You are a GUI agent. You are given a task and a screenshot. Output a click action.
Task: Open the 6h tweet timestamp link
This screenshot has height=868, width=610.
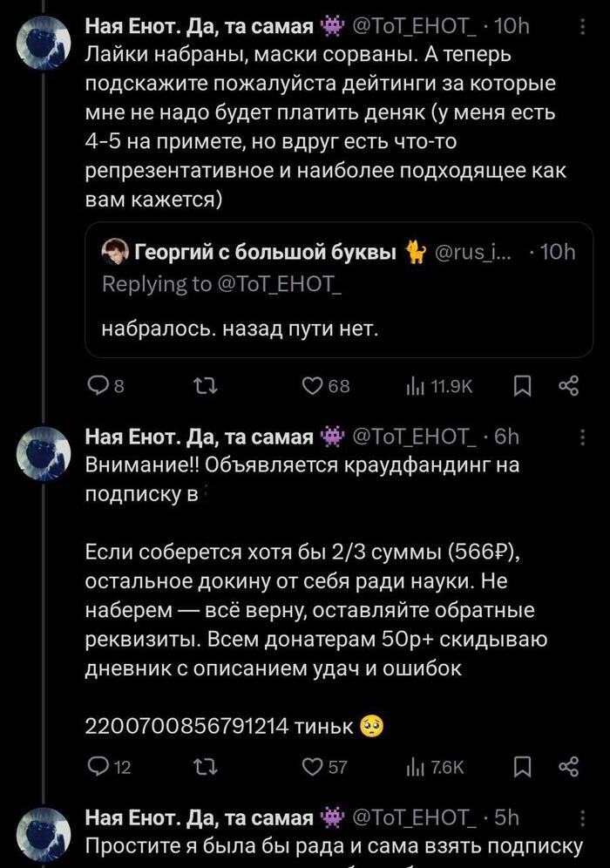click(x=506, y=437)
